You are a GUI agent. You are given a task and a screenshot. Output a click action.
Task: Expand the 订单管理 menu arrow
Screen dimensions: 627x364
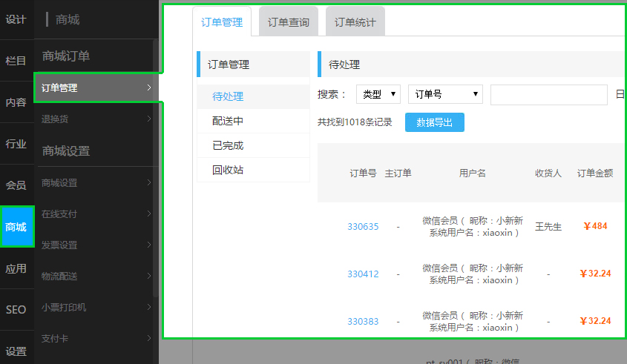tap(149, 88)
